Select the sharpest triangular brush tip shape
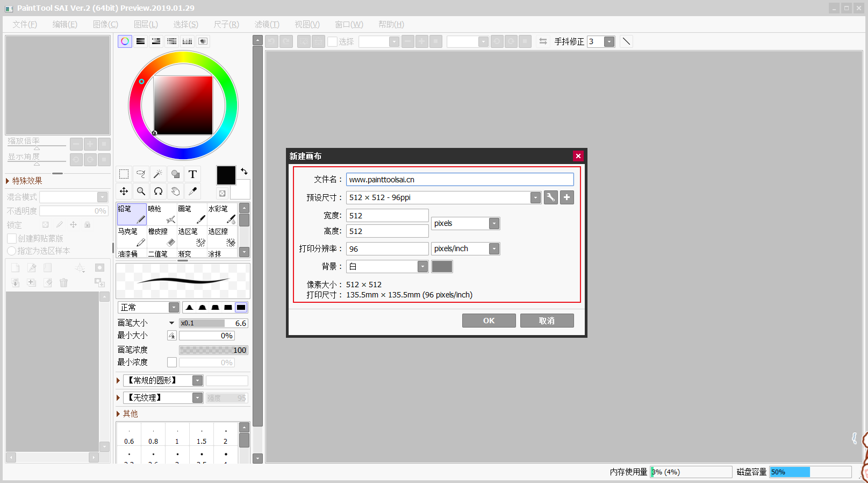 [189, 307]
